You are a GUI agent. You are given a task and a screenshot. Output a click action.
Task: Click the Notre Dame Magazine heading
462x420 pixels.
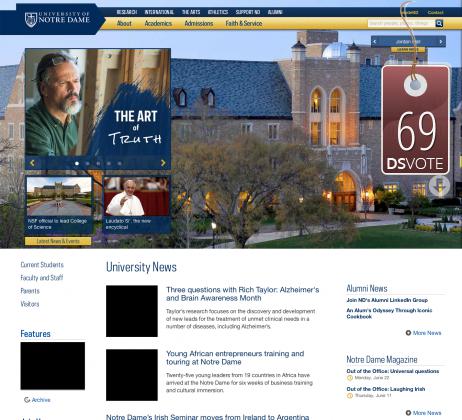[382, 359]
